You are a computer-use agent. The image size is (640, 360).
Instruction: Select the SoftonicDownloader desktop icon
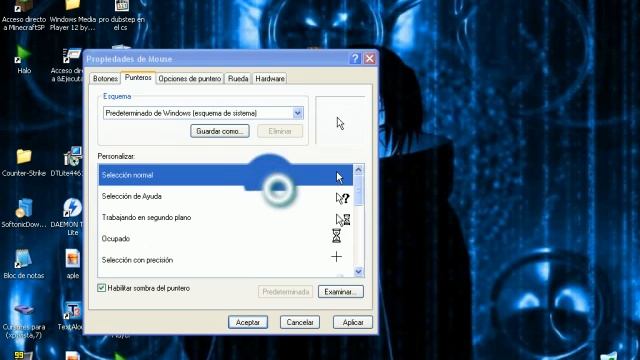click(x=24, y=213)
